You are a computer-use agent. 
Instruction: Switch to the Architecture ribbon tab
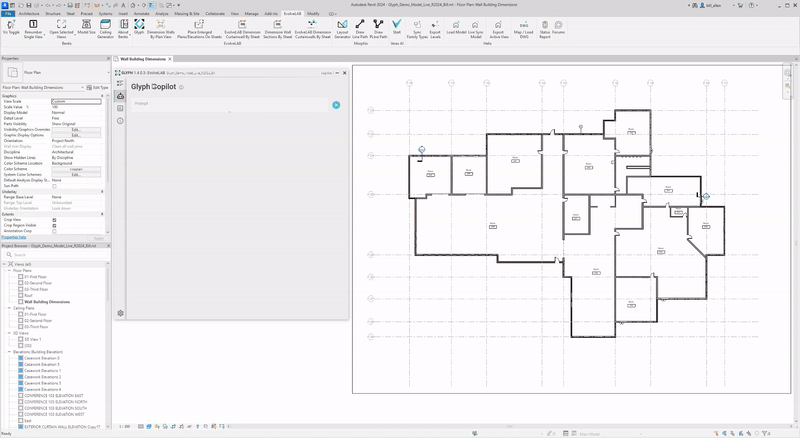tap(29, 14)
